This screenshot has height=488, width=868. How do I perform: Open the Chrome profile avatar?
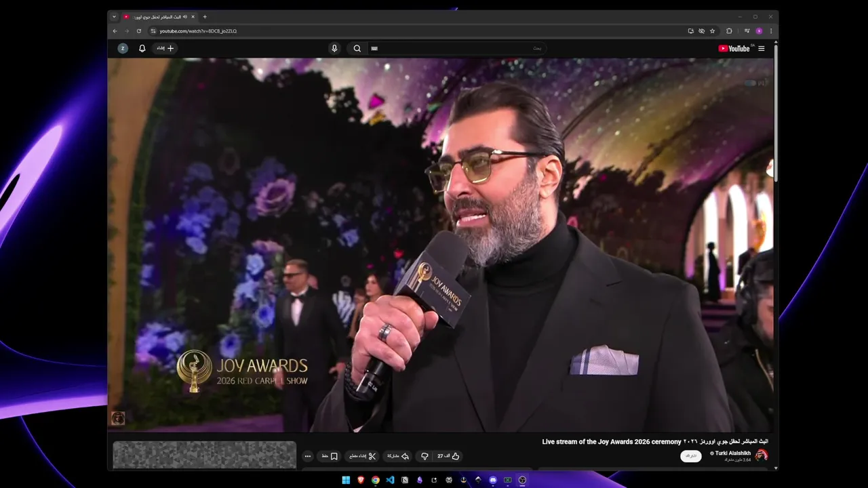(759, 30)
